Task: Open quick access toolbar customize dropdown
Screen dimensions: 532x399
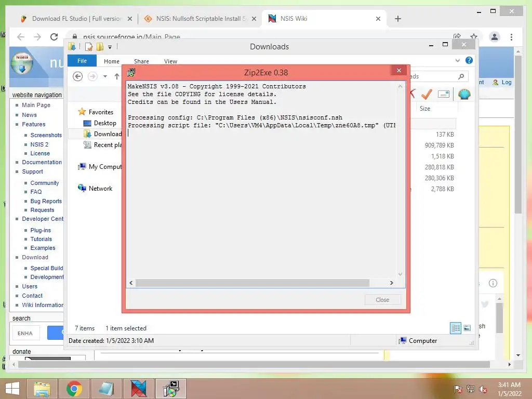Action: click(x=110, y=47)
